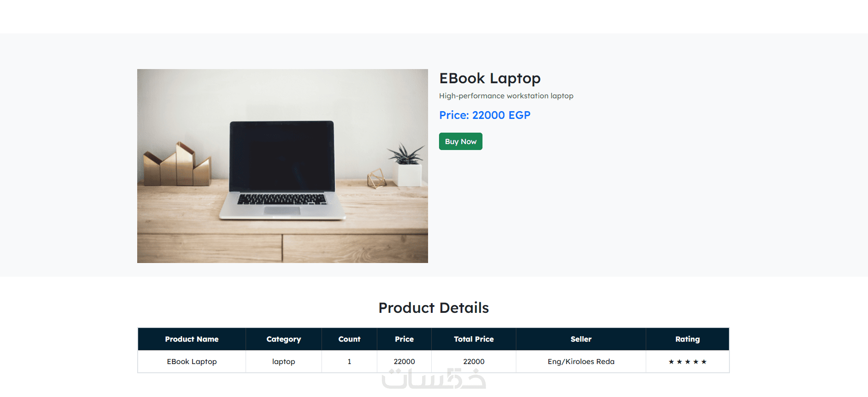This screenshot has width=868, height=397.
Task: Select the Eng/Kiroloes Reda seller cell
Action: (x=581, y=361)
